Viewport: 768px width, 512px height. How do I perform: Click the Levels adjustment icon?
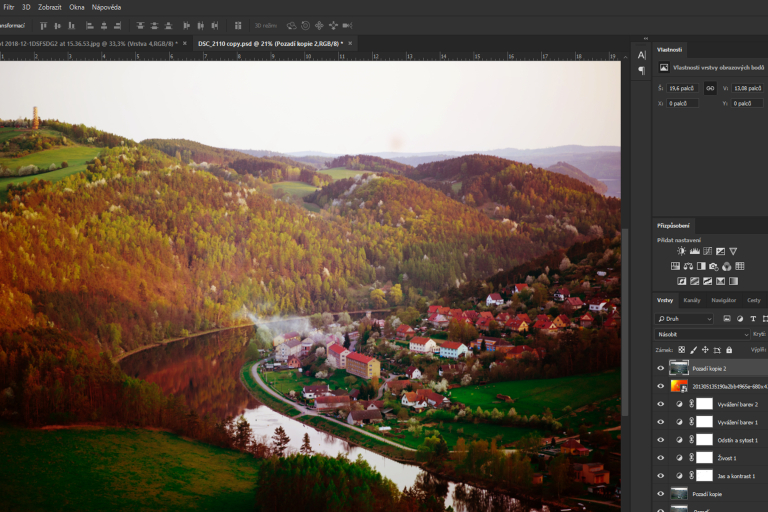point(694,251)
